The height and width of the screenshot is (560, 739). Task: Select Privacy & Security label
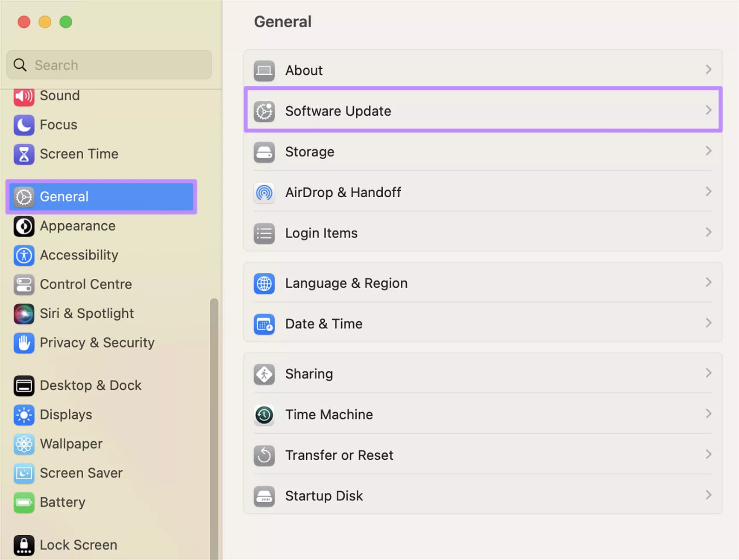(97, 343)
